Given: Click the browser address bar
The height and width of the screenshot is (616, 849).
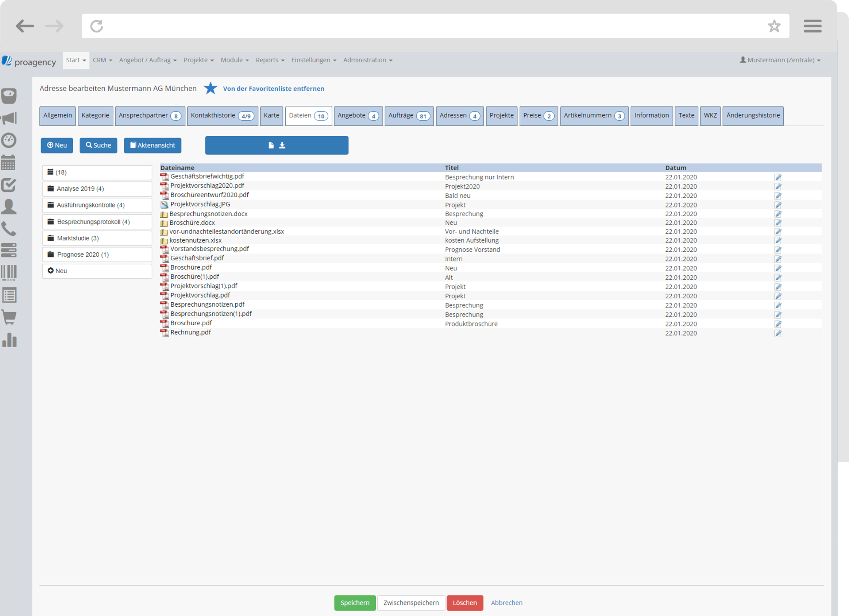Looking at the screenshot, I should (434, 26).
